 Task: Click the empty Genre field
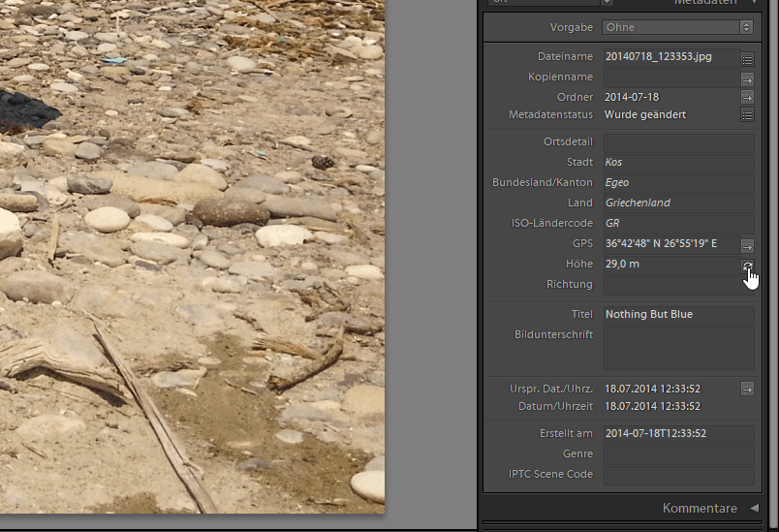click(677, 454)
